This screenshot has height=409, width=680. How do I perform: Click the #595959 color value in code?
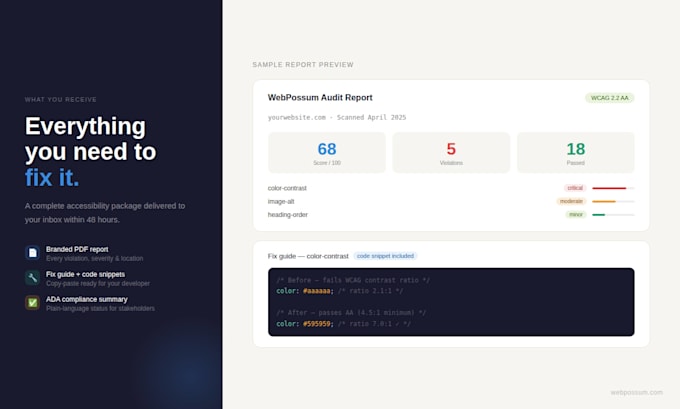tap(317, 324)
